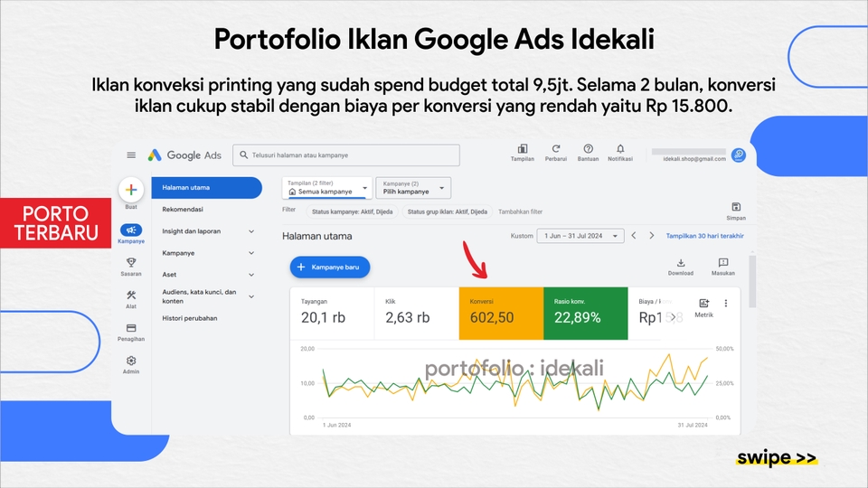Screen dimensions: 868x488
Task: Open Rekomendasi in sidebar
Action: [x=183, y=209]
